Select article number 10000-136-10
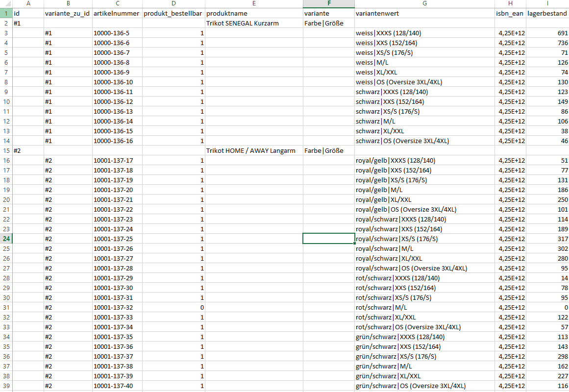 coord(117,82)
